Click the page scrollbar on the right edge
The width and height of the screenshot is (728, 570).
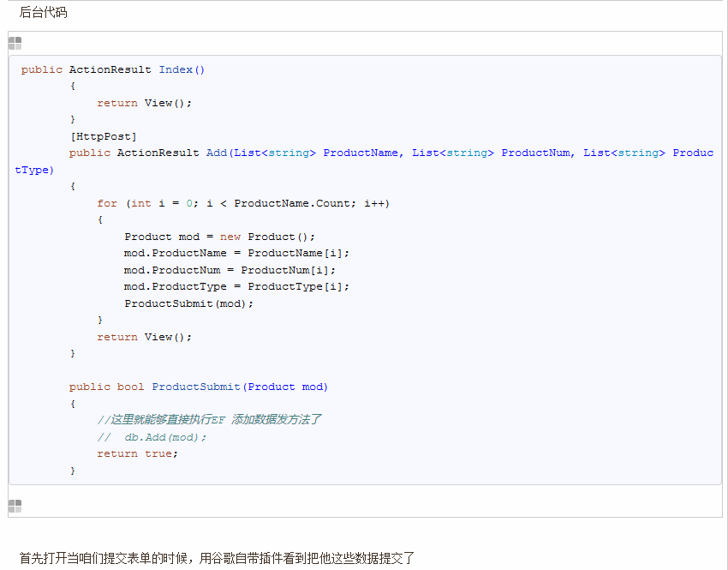(724, 257)
